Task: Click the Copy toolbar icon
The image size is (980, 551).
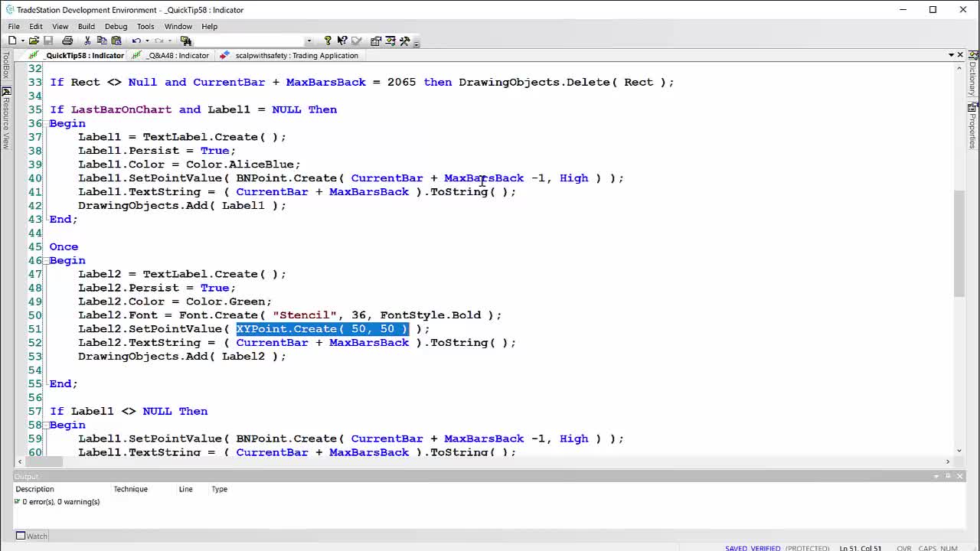Action: pyautogui.click(x=102, y=41)
